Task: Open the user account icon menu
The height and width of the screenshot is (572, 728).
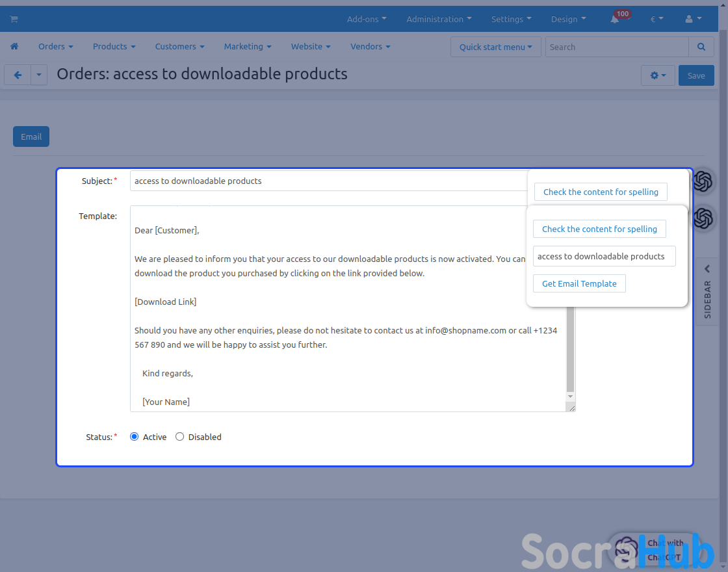Action: pyautogui.click(x=693, y=19)
